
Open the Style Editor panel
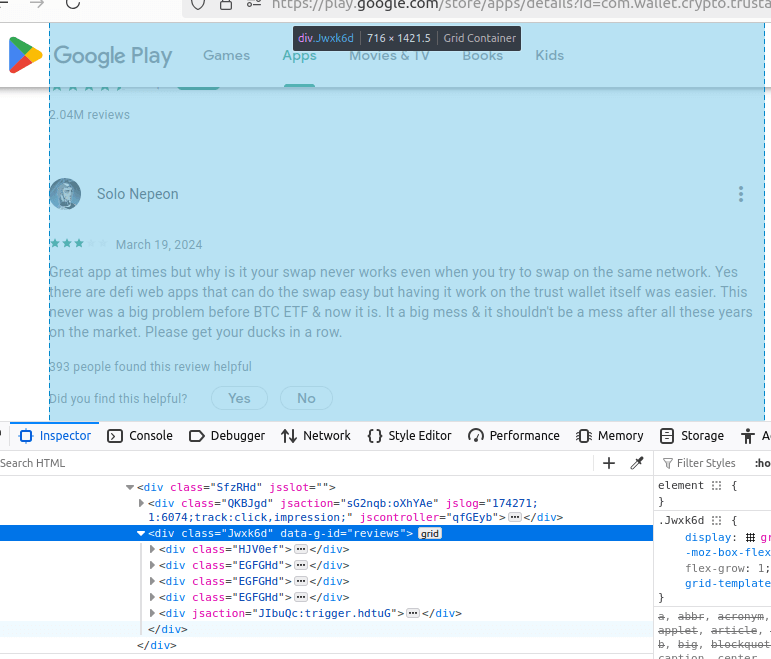click(x=410, y=436)
